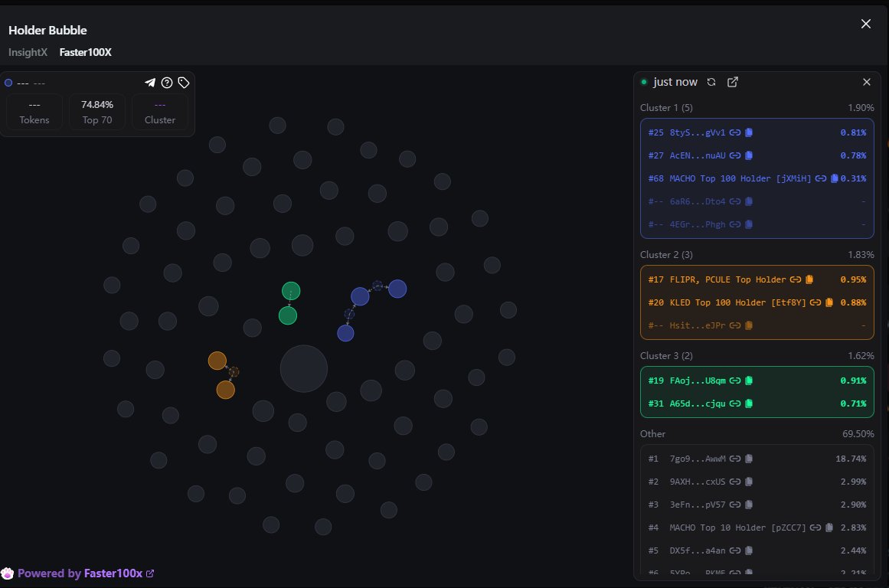Screen dimensions: 889x588
Task: Copy address of holder #31 A65d...cjqu
Action: click(x=749, y=403)
